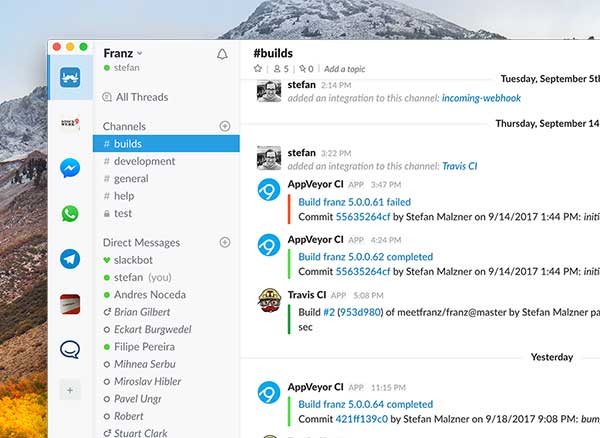The height and width of the screenshot is (438, 600).
Task: Open commit 55635264cf under build 5.0.0.62
Action: pos(363,272)
